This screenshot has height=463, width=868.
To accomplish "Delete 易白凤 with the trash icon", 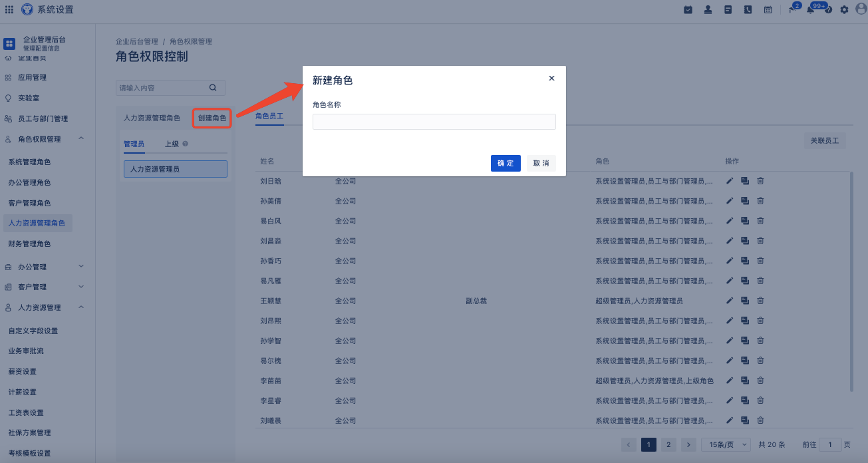I will [x=760, y=221].
